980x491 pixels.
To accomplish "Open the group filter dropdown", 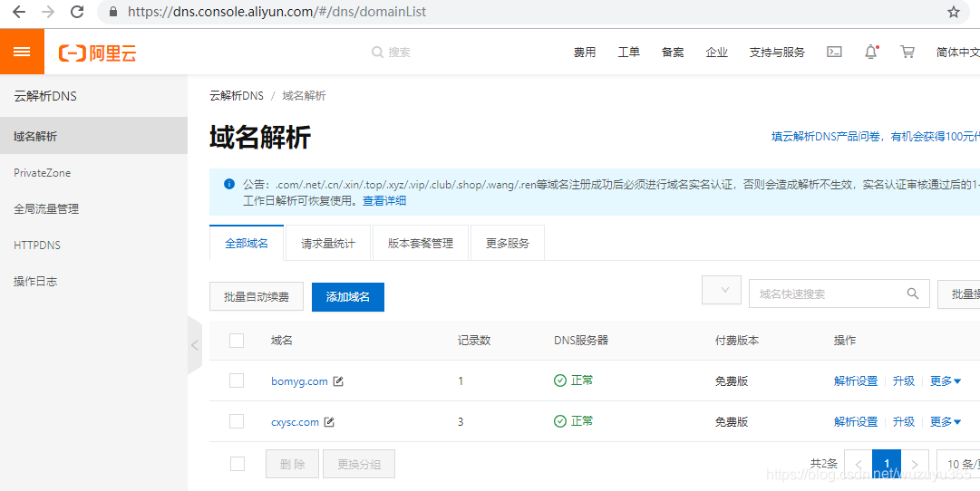I will [x=722, y=290].
